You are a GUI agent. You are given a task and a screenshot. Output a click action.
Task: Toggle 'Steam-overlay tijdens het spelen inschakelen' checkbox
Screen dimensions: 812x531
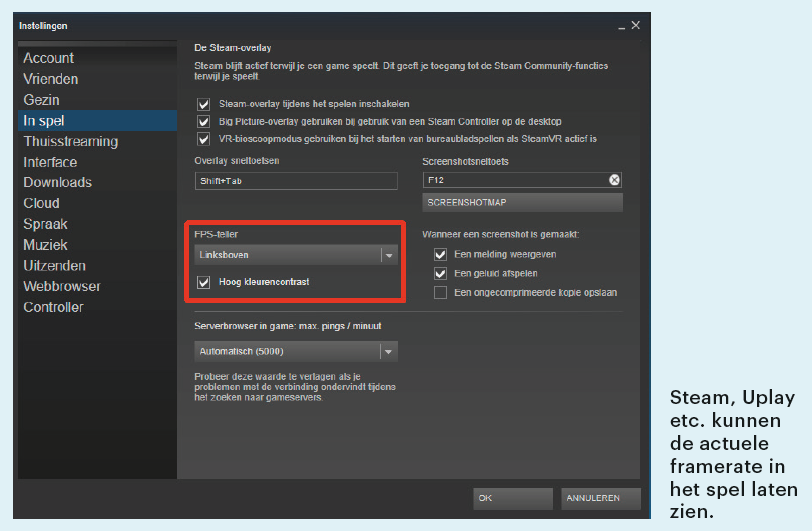point(204,103)
